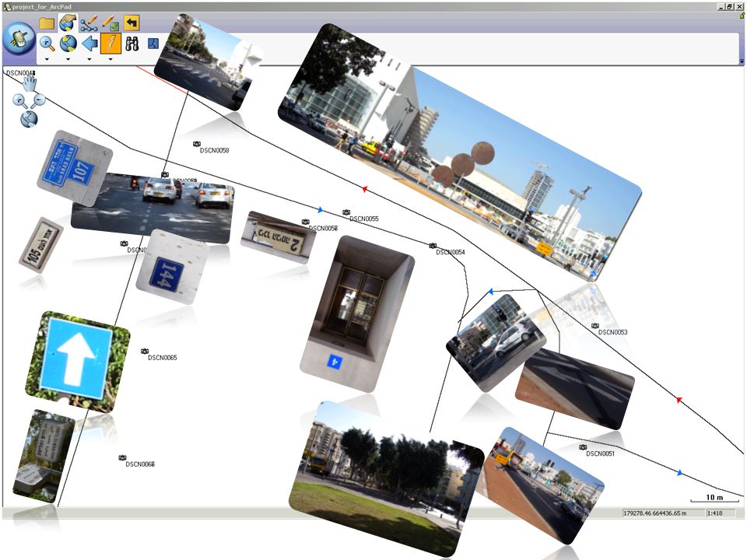This screenshot has width=747, height=560.
Task: Click the DSCN0054 label text
Action: tap(451, 252)
